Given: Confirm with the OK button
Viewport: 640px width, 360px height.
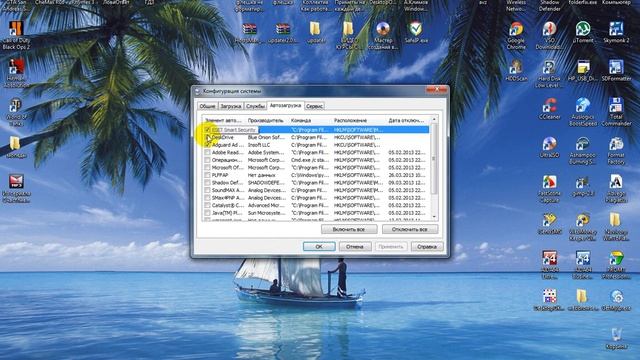Looking at the screenshot, I should pyautogui.click(x=319, y=247).
